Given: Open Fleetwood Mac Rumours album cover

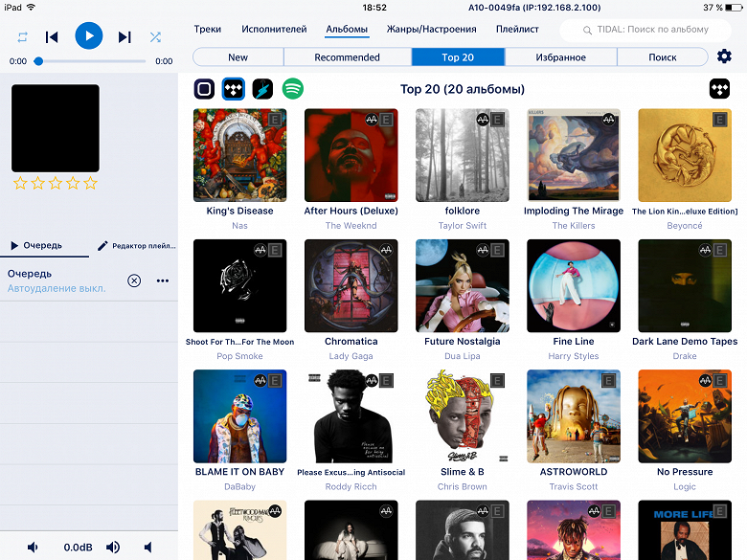Looking at the screenshot, I should tap(240, 530).
